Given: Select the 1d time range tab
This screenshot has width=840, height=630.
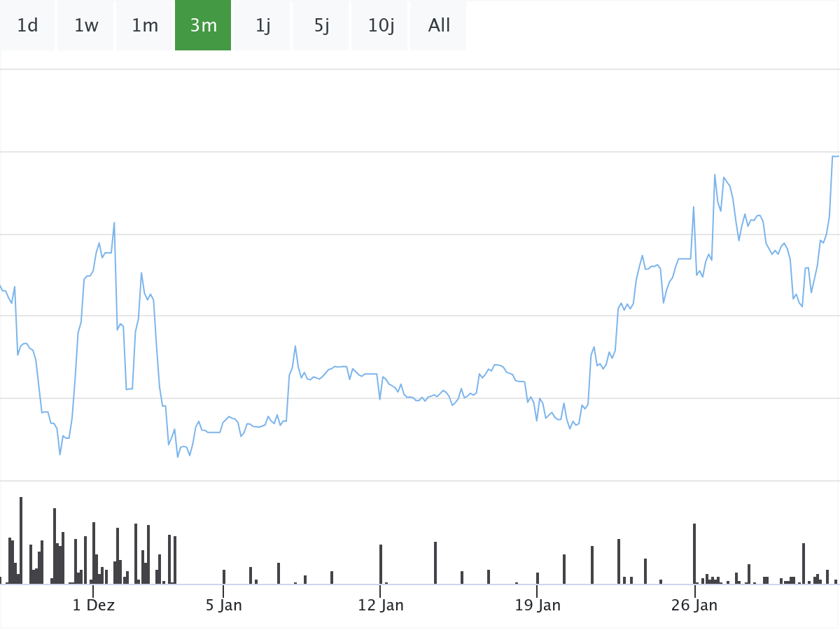Looking at the screenshot, I should pos(27,25).
